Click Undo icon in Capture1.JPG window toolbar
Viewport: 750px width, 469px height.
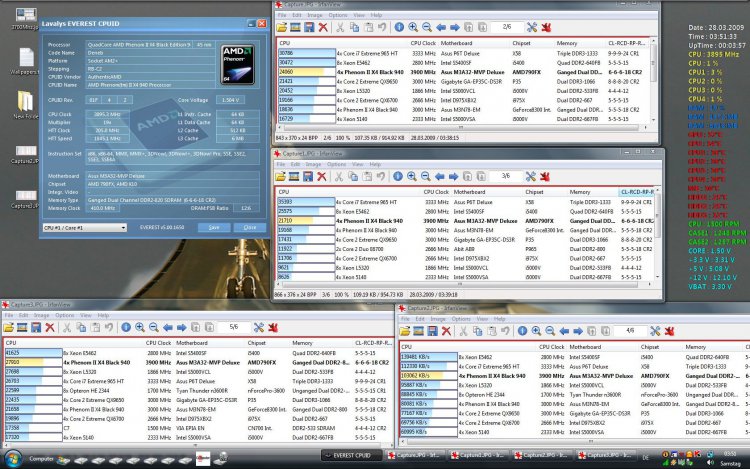pyautogui.click(x=381, y=176)
